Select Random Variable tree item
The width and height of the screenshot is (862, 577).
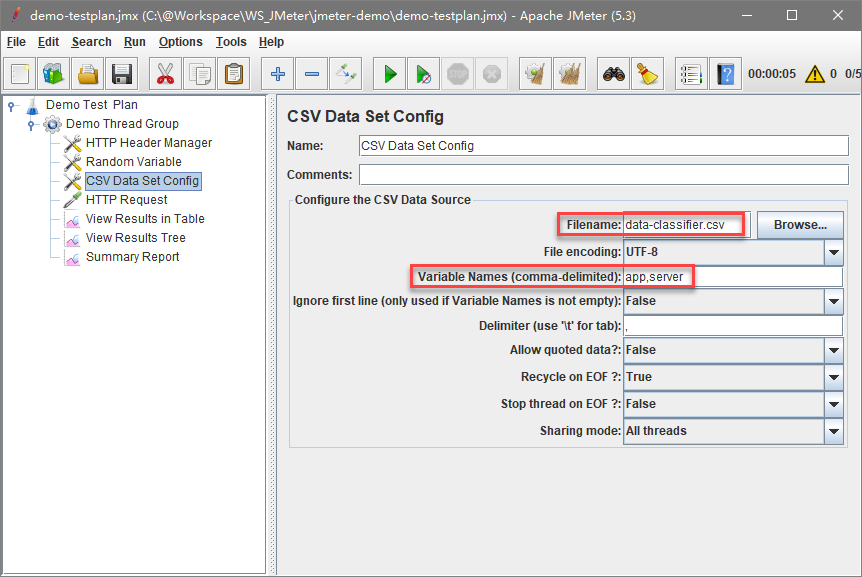[134, 162]
